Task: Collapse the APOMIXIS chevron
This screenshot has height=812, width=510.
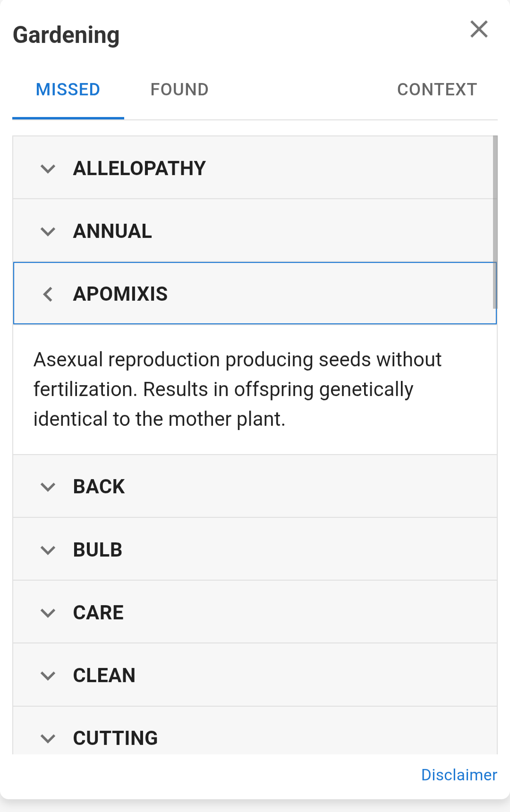Action: [x=48, y=294]
